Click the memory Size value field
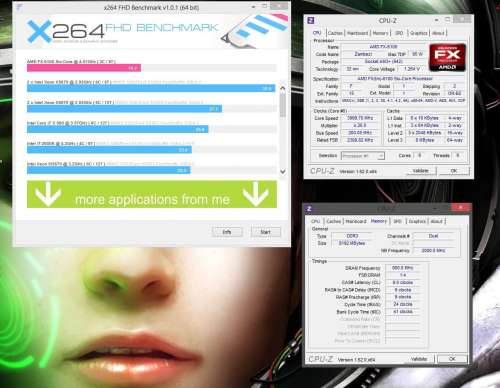This screenshot has width=500, height=388. coord(352,243)
